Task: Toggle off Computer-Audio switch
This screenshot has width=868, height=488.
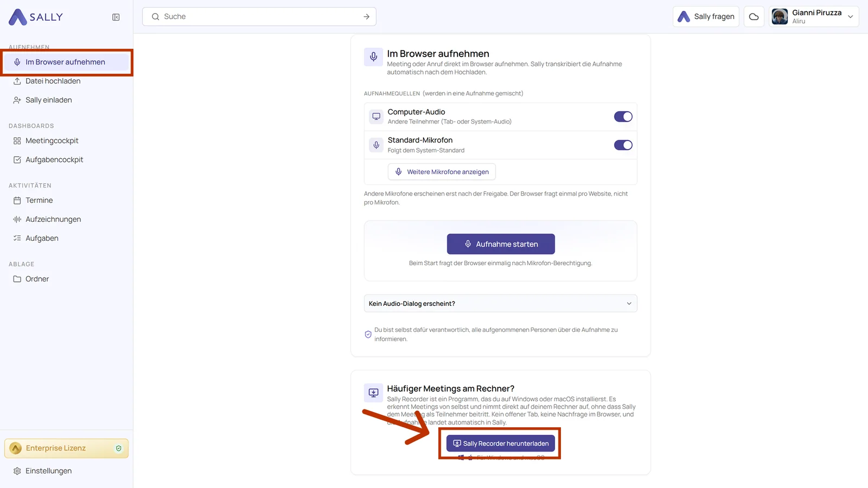Action: pos(623,117)
